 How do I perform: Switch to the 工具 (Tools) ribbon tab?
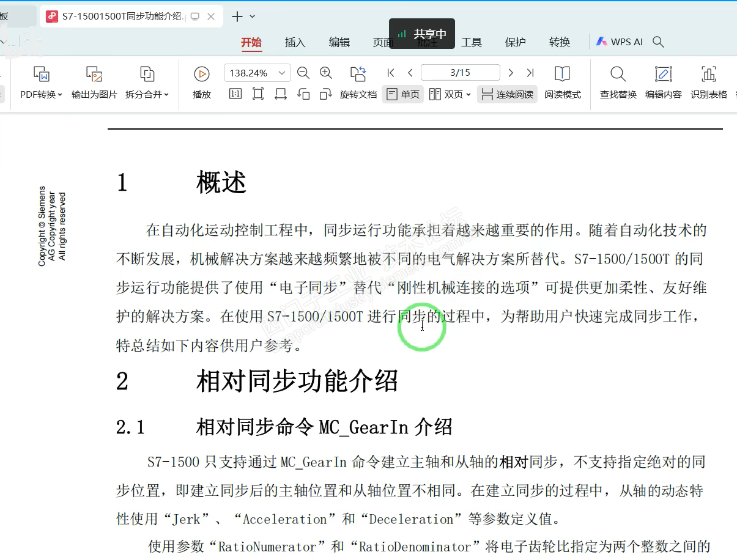tap(472, 42)
